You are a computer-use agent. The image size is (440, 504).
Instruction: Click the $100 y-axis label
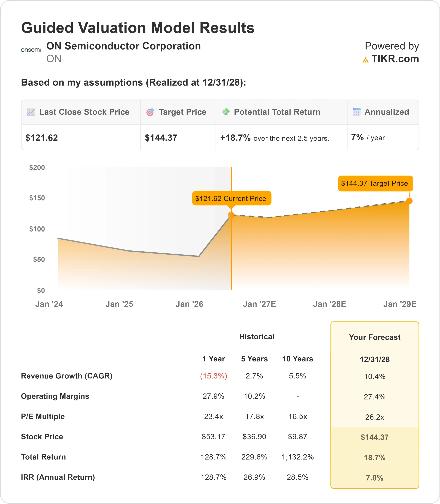pyautogui.click(x=37, y=229)
